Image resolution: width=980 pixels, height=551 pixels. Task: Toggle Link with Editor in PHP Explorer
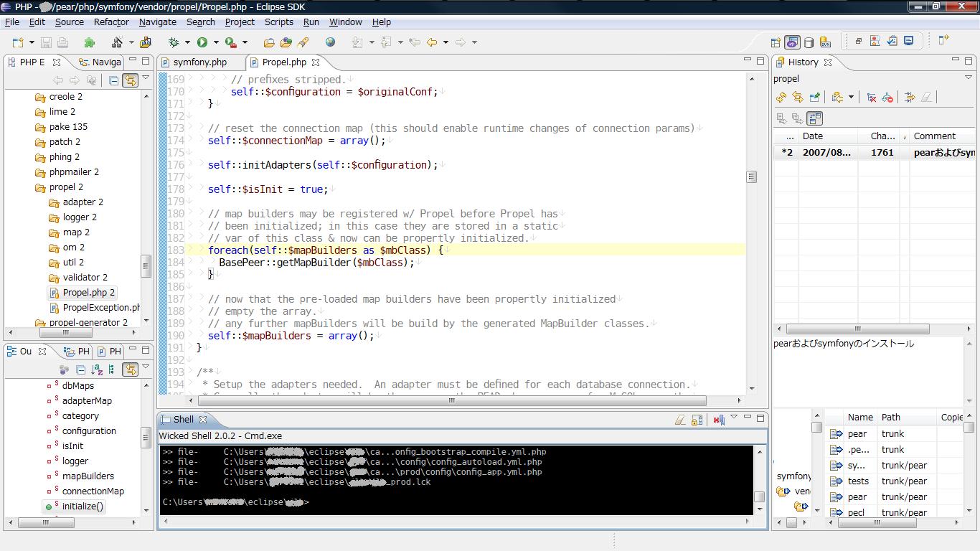(130, 80)
